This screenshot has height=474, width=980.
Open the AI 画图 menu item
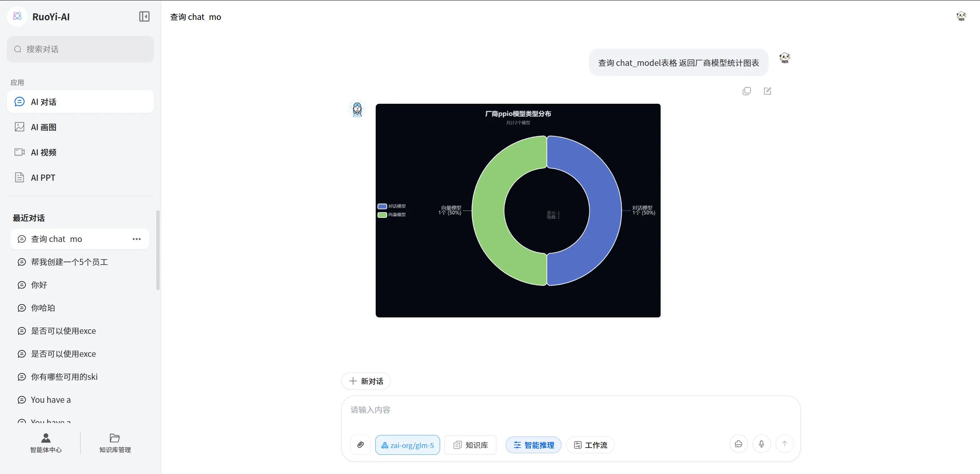[x=43, y=127]
